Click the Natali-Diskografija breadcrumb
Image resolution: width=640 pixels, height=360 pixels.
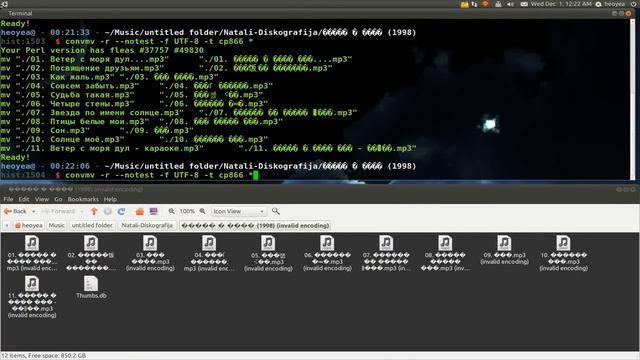[x=147, y=225]
